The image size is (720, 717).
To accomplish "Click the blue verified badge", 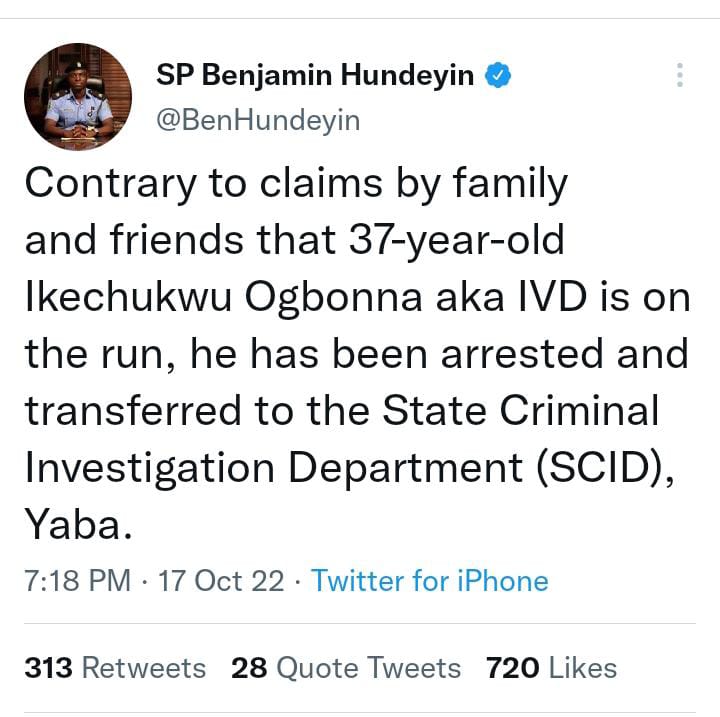I will point(499,75).
